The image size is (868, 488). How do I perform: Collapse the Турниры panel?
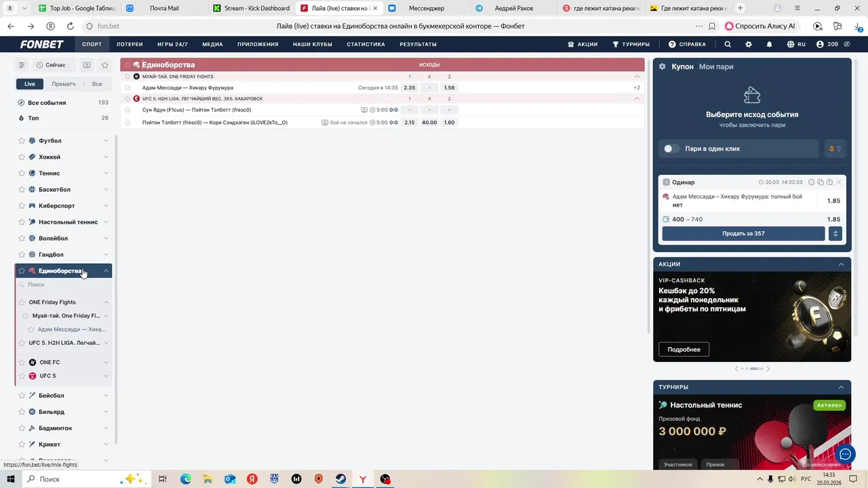[x=842, y=387]
